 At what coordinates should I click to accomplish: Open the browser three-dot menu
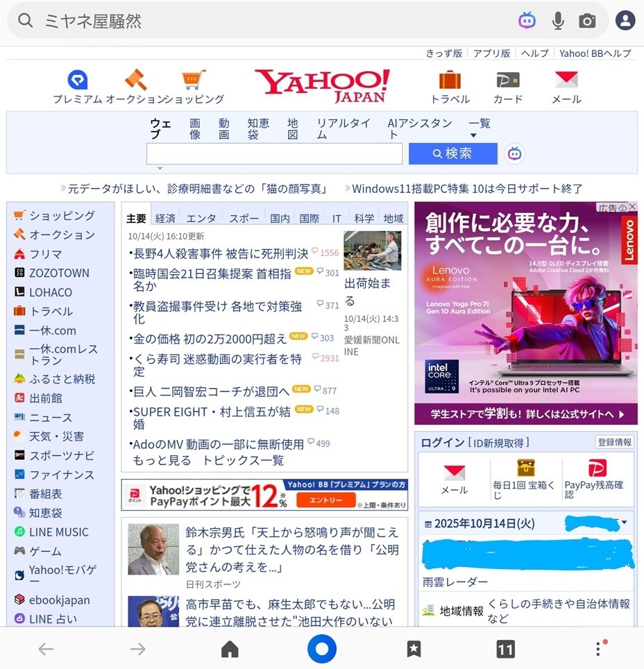598,648
